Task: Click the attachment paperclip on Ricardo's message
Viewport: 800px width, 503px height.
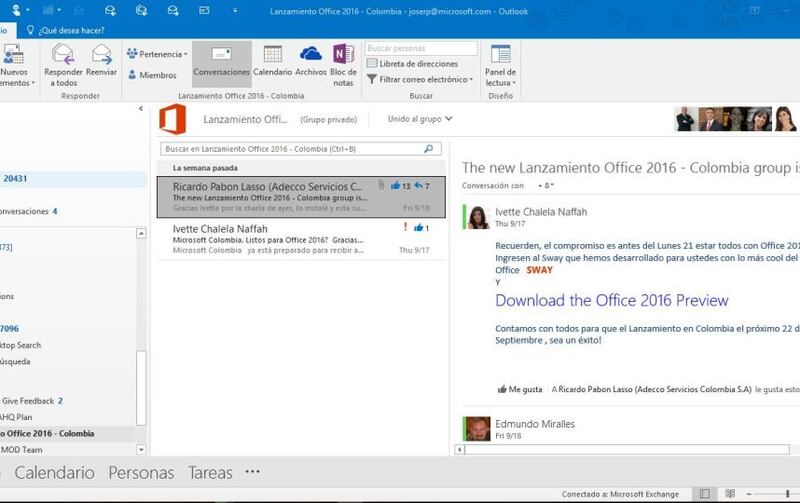Action: [381, 185]
